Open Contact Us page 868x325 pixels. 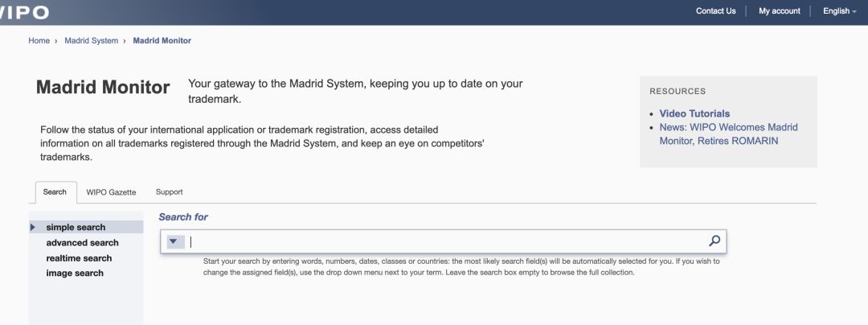tap(716, 11)
